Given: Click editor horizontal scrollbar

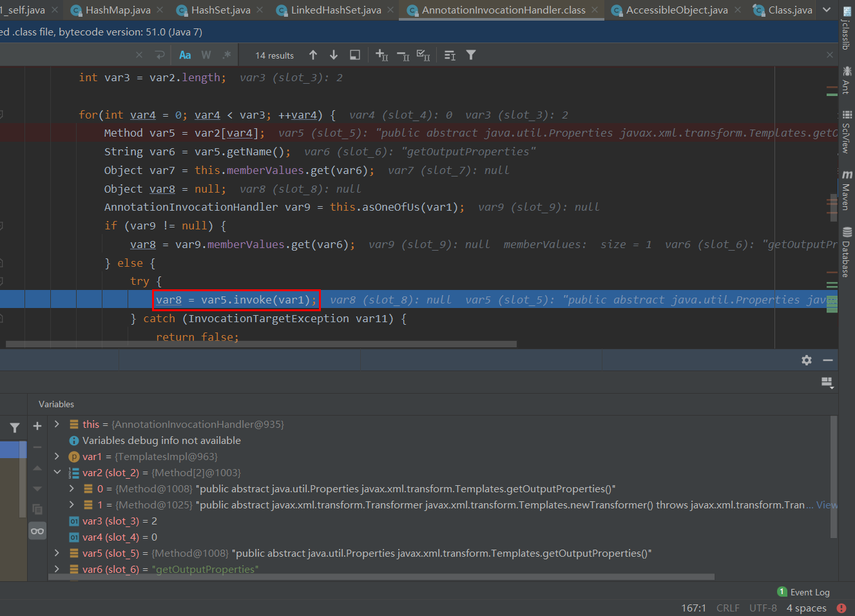Looking at the screenshot, I should click(x=261, y=344).
